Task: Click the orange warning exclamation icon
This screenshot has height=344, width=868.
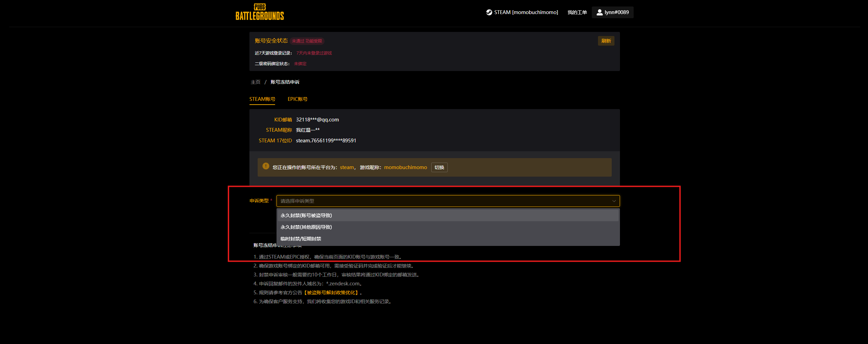Action: 266,166
